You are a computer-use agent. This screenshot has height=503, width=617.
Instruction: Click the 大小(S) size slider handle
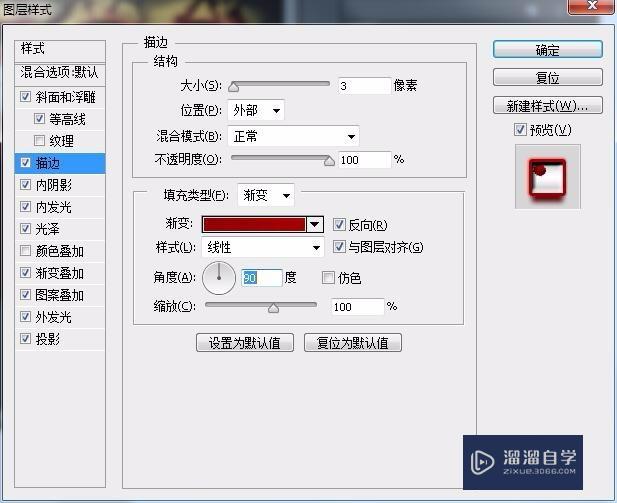[x=234, y=87]
